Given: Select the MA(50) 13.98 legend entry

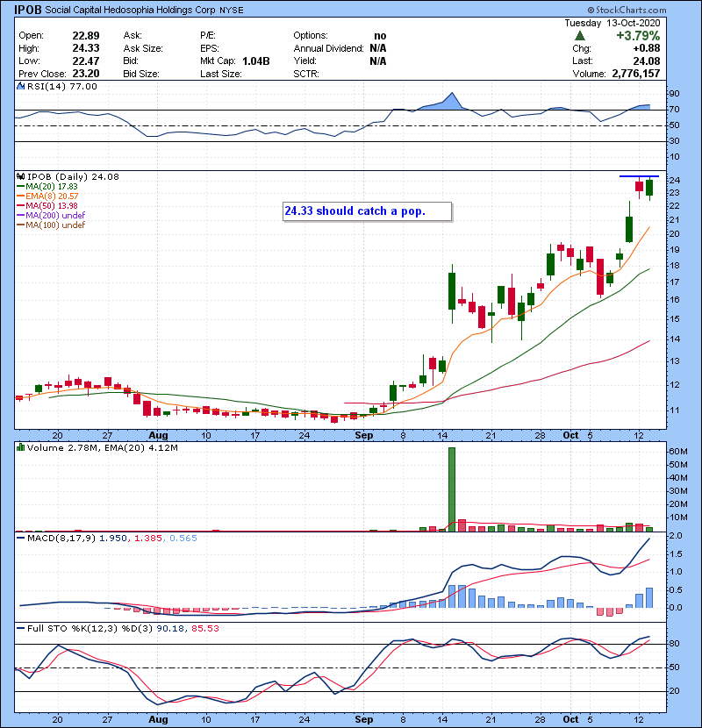Looking at the screenshot, I should 47,205.
